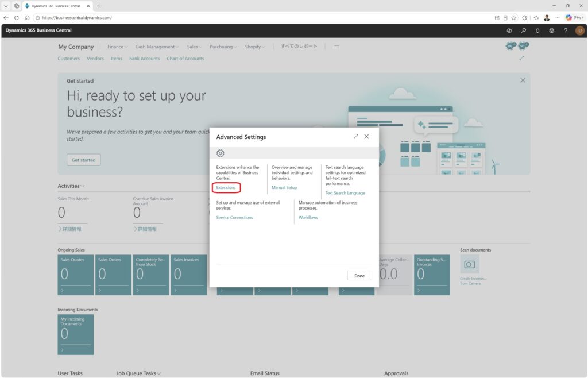Viewport: 588px width, 378px height.
Task: Open the Text Search Language link
Action: (345, 193)
